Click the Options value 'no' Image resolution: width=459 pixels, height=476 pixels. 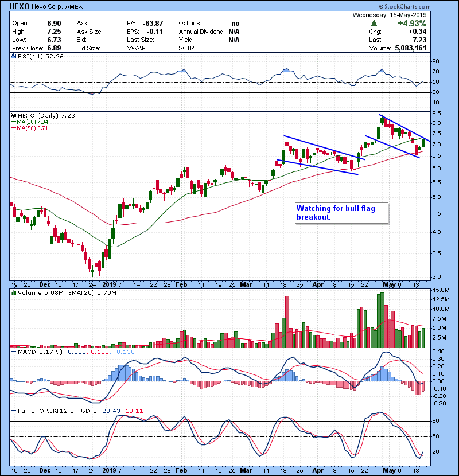[235, 24]
